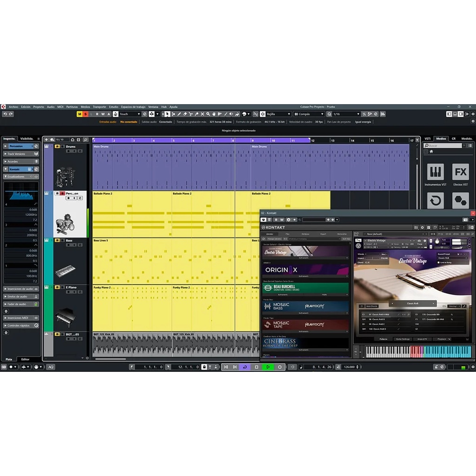Select the Split scissors tool
This screenshot has height=476, width=476.
point(191,114)
